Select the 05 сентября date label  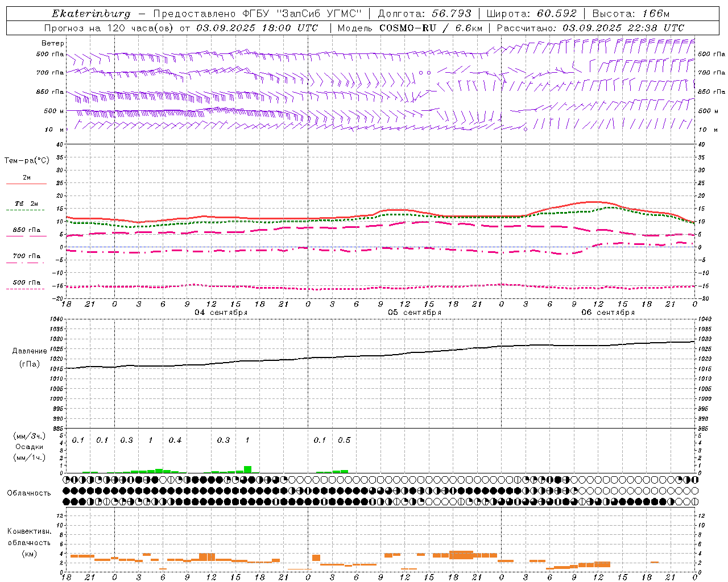(x=415, y=313)
